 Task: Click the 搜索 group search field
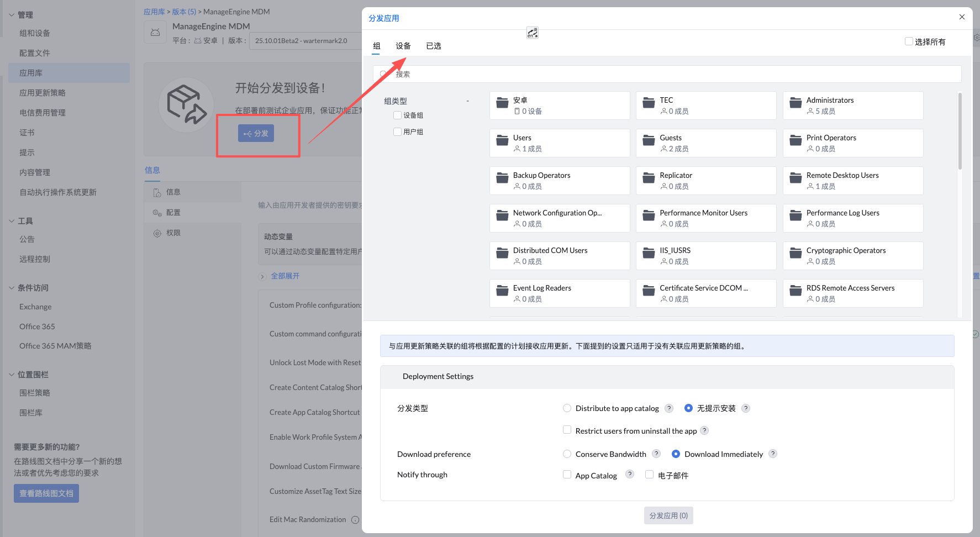[667, 74]
